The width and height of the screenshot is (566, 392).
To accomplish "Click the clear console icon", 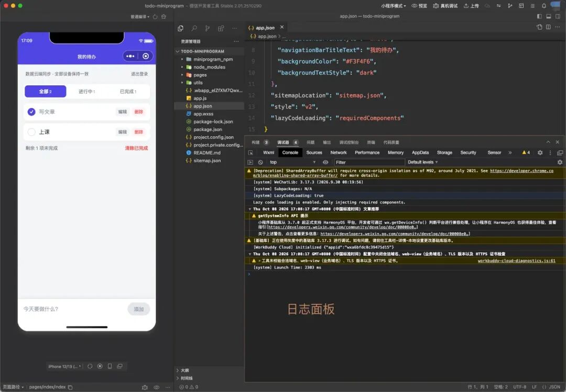I will 260,162.
